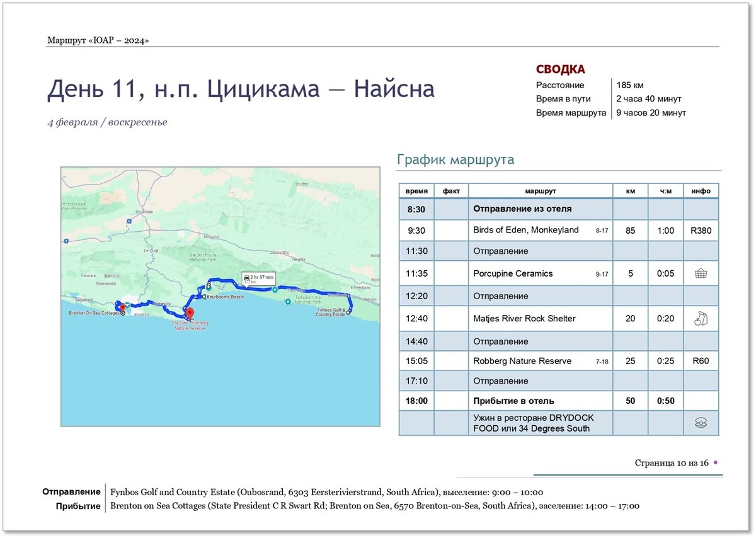Click the shopping basket icon in Porcupine Ceramics row
The height and width of the screenshot is (538, 756).
(x=701, y=273)
